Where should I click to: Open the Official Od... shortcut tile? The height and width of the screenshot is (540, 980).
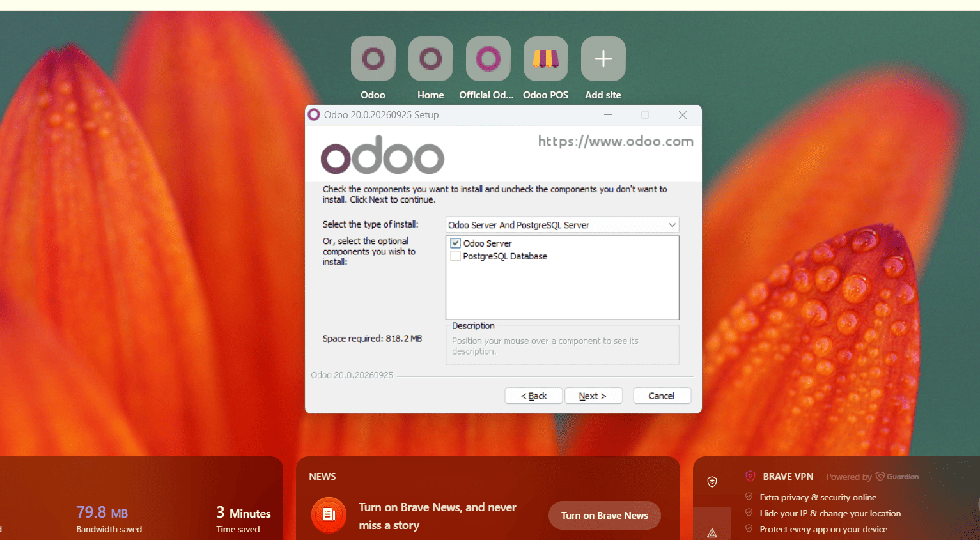(488, 59)
